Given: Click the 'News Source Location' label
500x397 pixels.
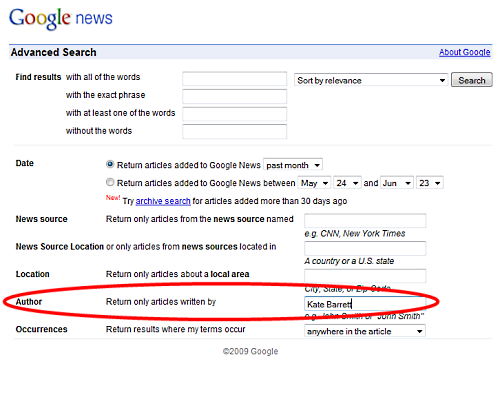Looking at the screenshot, I should tap(60, 247).
